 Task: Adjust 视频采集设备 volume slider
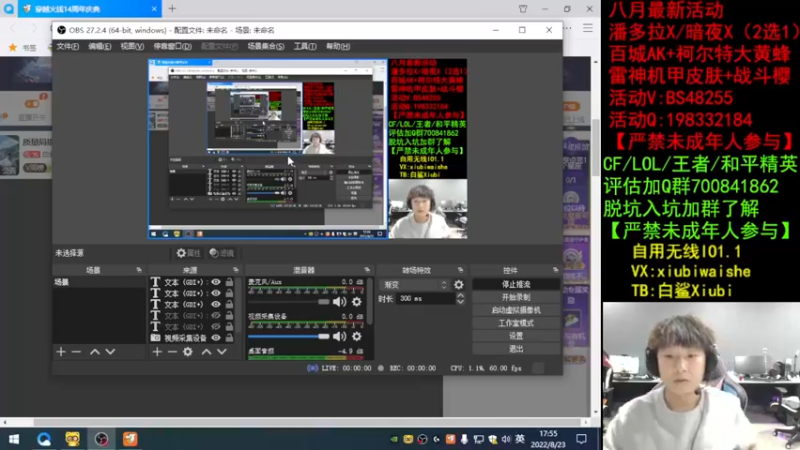[x=289, y=336]
